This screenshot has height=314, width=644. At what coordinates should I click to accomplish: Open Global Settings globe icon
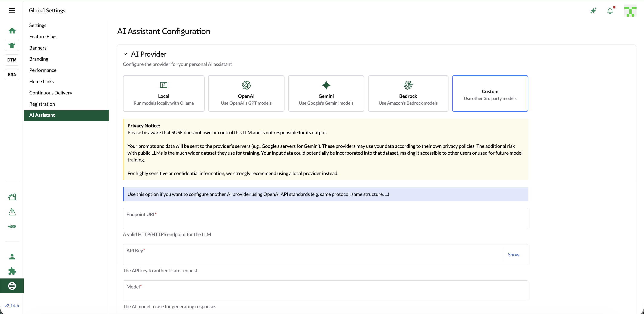tap(12, 286)
